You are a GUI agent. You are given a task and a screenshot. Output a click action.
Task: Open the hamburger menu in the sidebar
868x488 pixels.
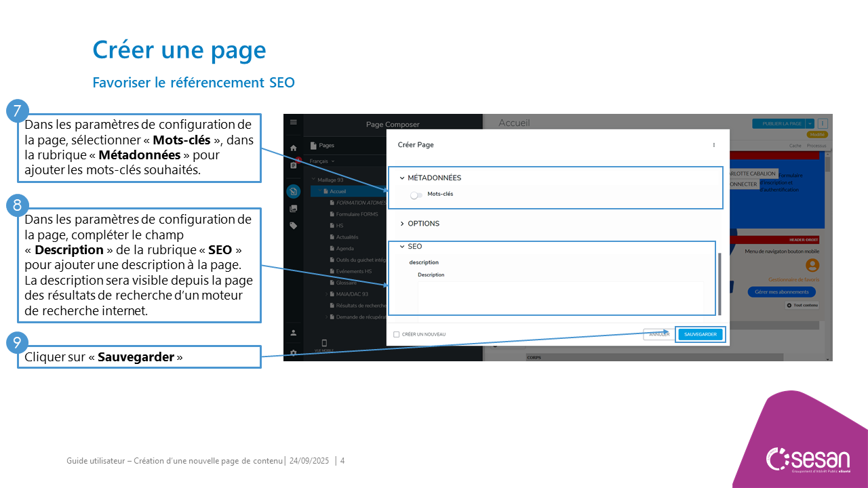pos(293,122)
